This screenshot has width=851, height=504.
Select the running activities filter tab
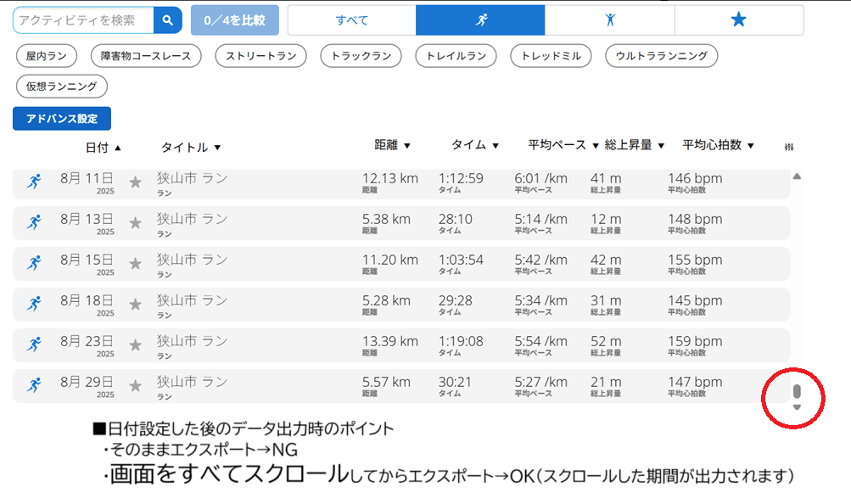point(480,20)
